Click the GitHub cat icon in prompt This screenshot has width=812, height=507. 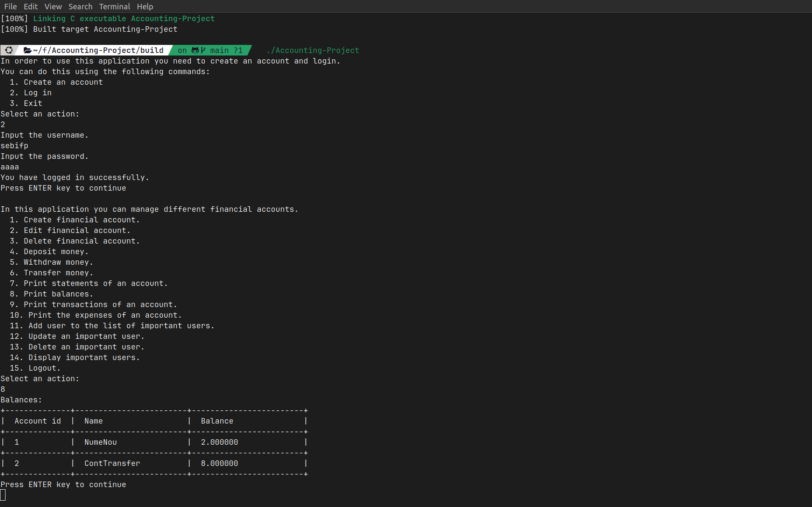click(x=195, y=50)
